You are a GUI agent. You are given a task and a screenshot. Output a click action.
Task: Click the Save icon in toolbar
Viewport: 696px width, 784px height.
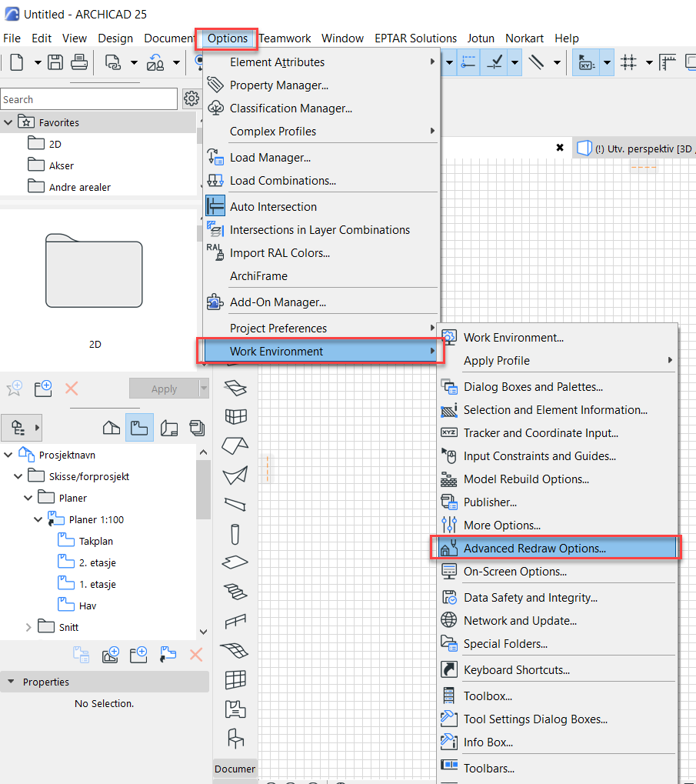pos(55,62)
